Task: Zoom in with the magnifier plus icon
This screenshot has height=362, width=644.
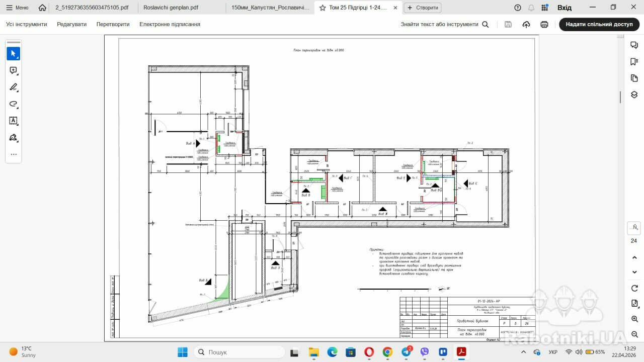Action: pos(634,319)
